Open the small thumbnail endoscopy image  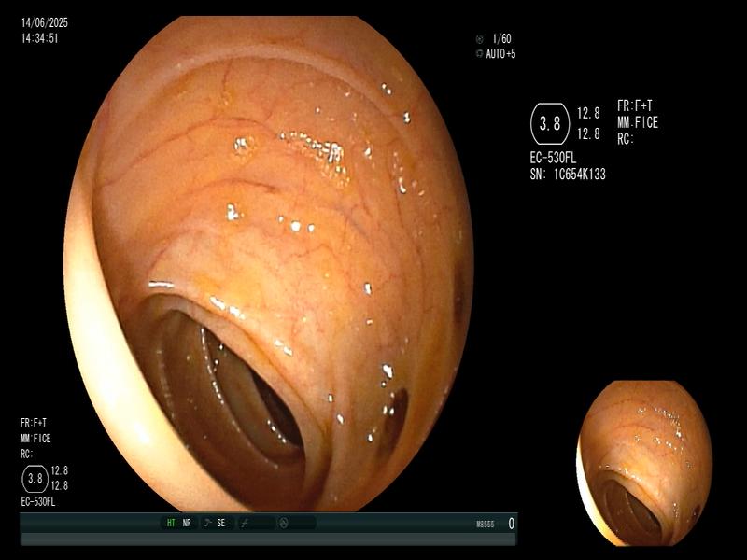click(x=644, y=463)
